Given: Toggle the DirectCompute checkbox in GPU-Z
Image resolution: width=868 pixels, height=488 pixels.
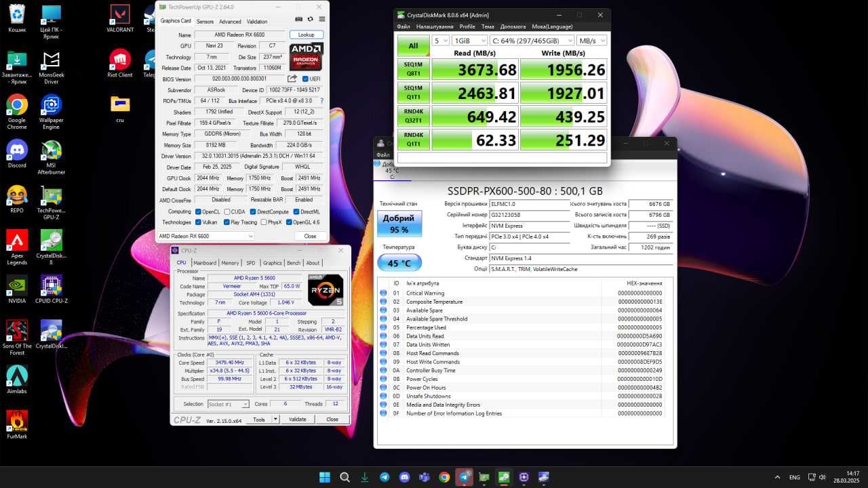Looking at the screenshot, I should coord(252,211).
